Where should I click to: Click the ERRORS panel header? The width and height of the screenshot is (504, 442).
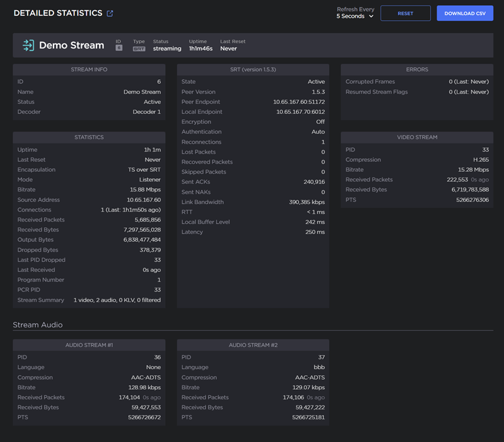click(416, 69)
